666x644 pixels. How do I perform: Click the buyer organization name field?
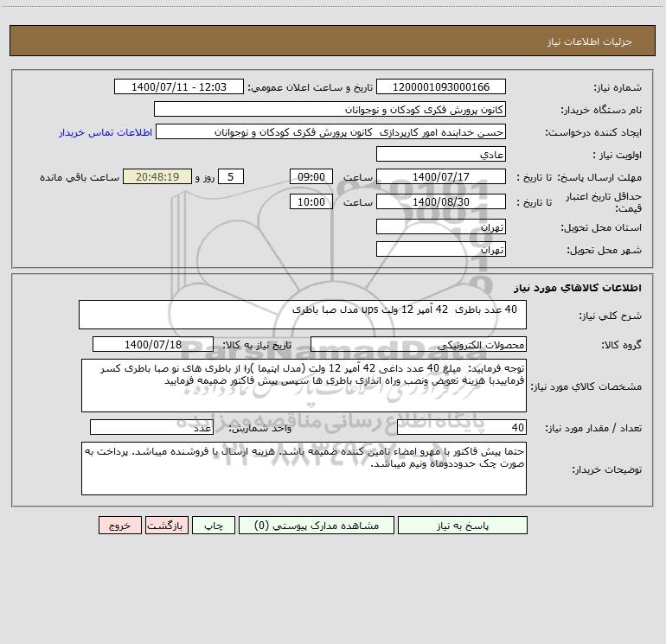(x=330, y=109)
